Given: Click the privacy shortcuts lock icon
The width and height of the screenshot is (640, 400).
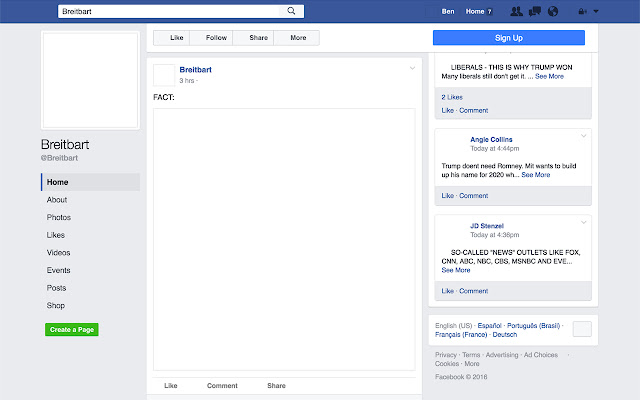Looking at the screenshot, I should [580, 12].
